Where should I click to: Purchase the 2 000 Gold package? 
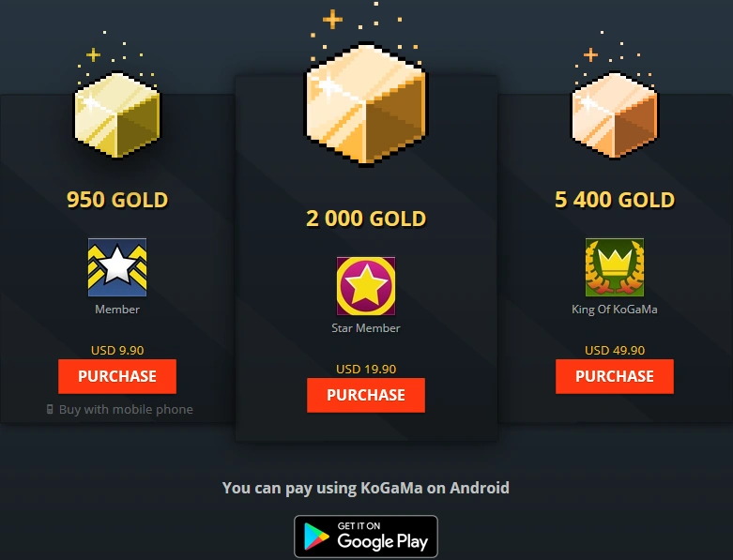click(366, 395)
